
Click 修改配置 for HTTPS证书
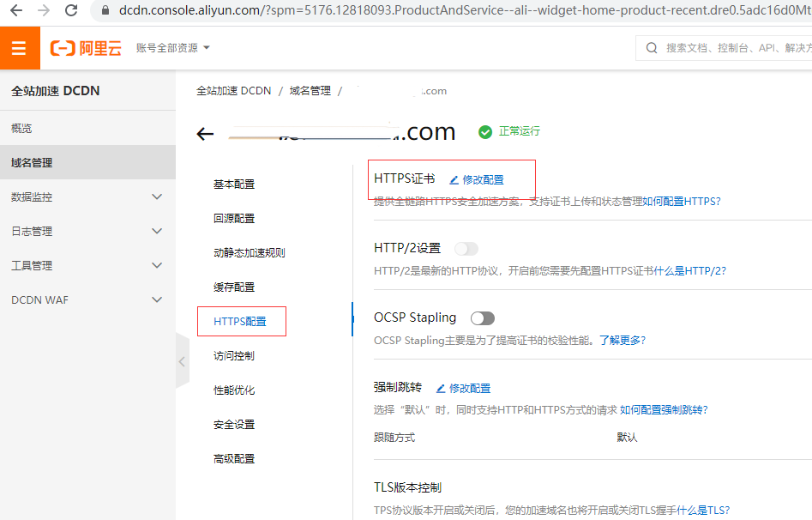click(x=483, y=180)
